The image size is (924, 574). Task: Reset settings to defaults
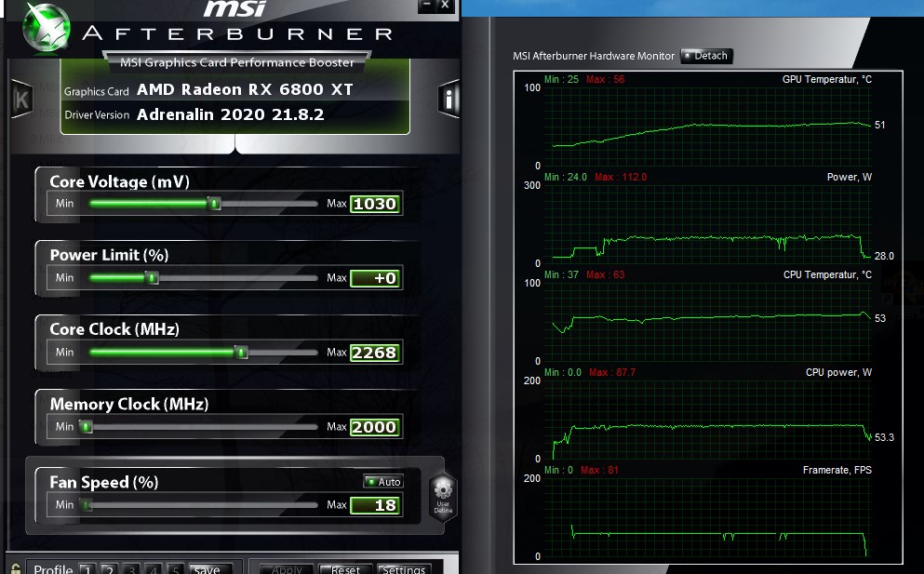[x=345, y=569]
